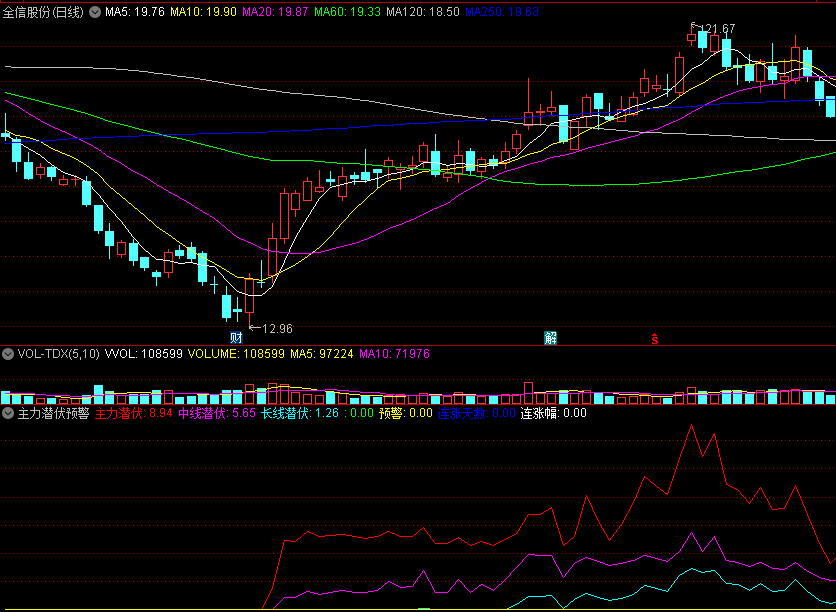Click volume MA5: 97224 label

(321, 353)
